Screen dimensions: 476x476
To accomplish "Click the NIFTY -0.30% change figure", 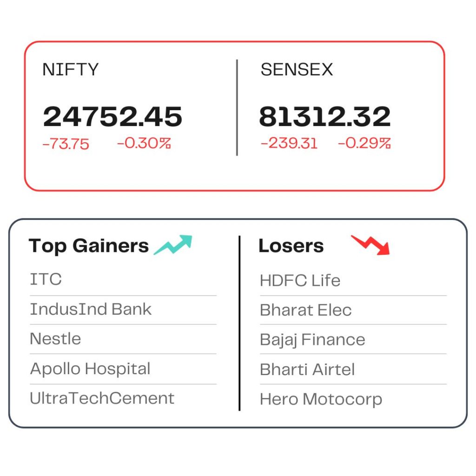I will click(144, 143).
